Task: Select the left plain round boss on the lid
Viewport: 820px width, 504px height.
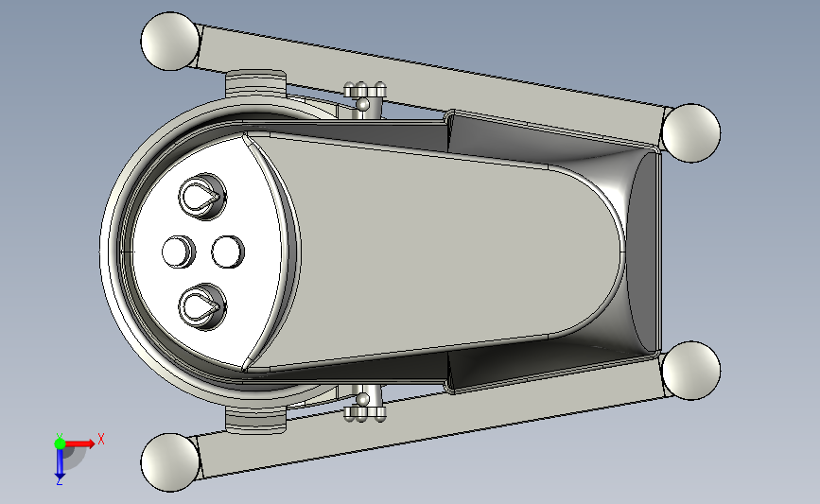Action: tap(179, 252)
